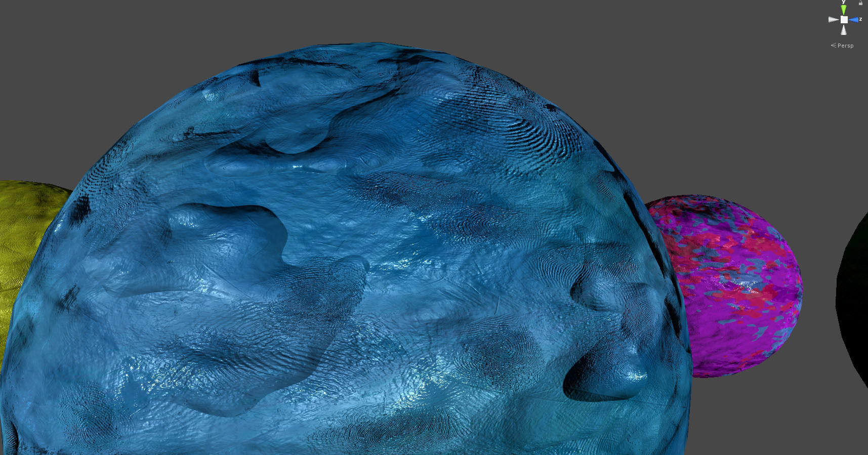The height and width of the screenshot is (455, 868).
Task: Select the yellow sphere behind the blue one
Action: [25, 253]
